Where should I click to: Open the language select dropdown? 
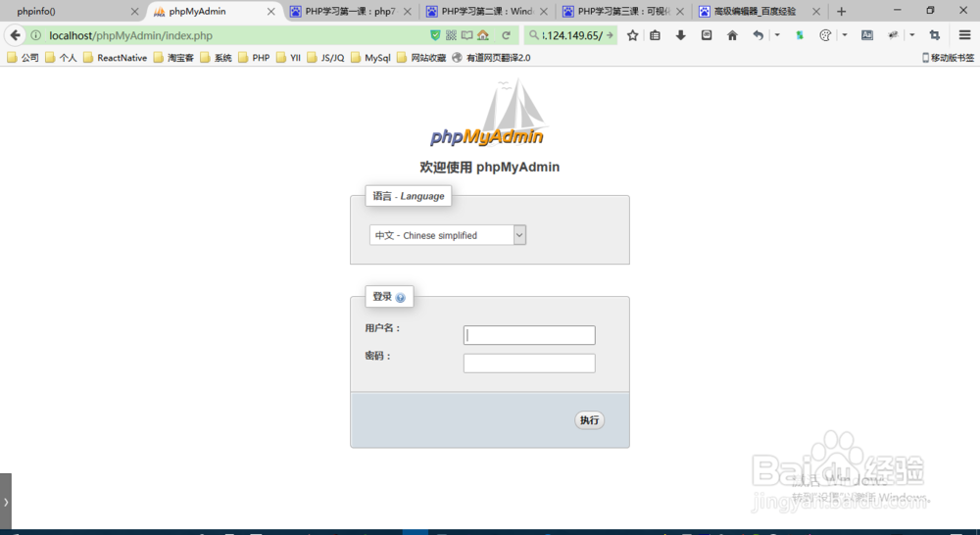(448, 235)
